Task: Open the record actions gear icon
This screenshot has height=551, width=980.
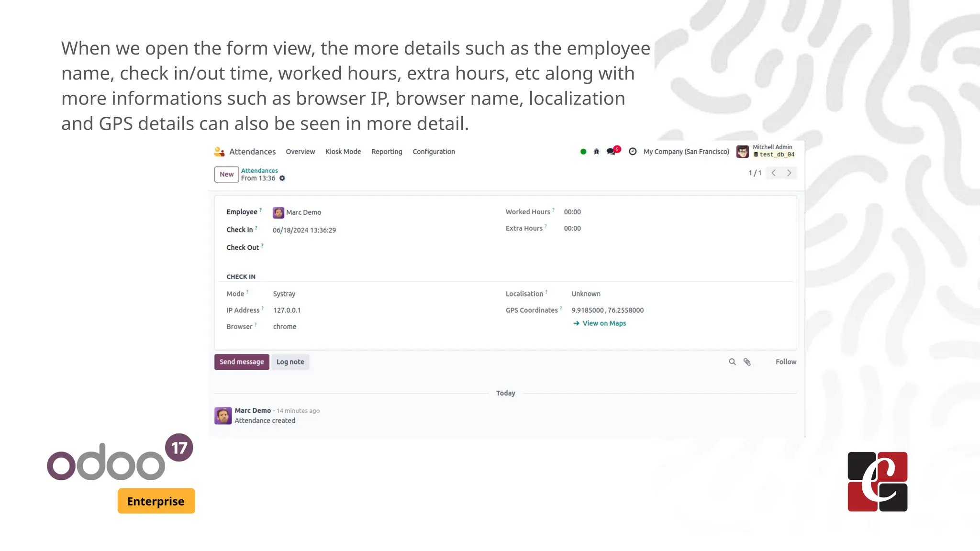Action: pos(282,178)
